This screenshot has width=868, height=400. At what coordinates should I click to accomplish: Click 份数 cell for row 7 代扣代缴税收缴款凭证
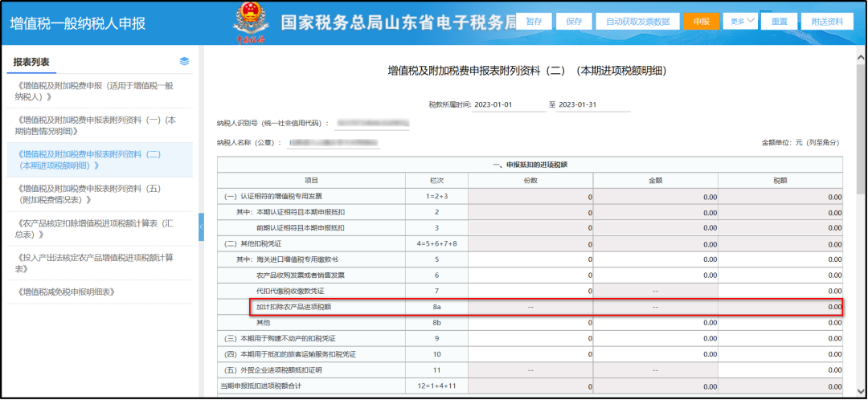coord(530,291)
